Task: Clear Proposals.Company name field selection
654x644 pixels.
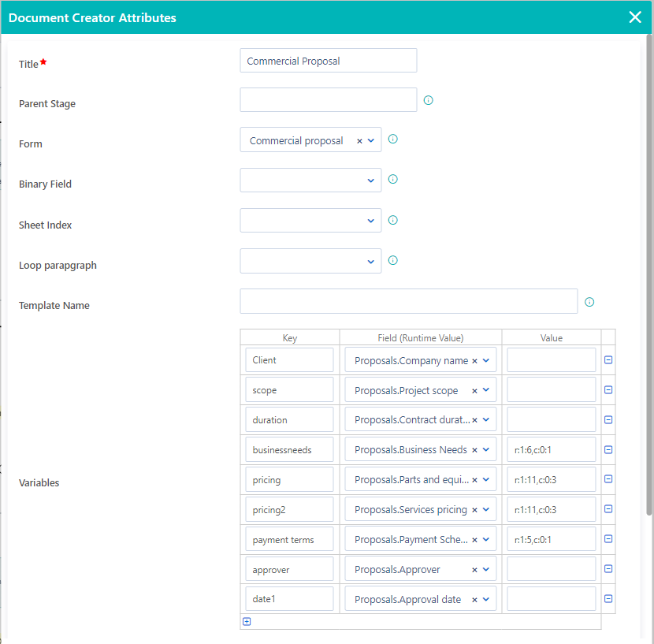Action: [x=474, y=361]
